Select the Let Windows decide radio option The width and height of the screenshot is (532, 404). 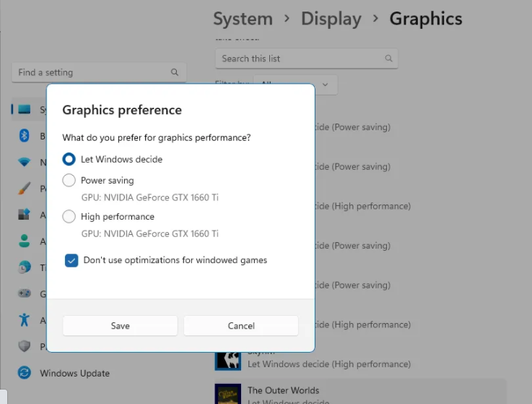[x=69, y=159]
